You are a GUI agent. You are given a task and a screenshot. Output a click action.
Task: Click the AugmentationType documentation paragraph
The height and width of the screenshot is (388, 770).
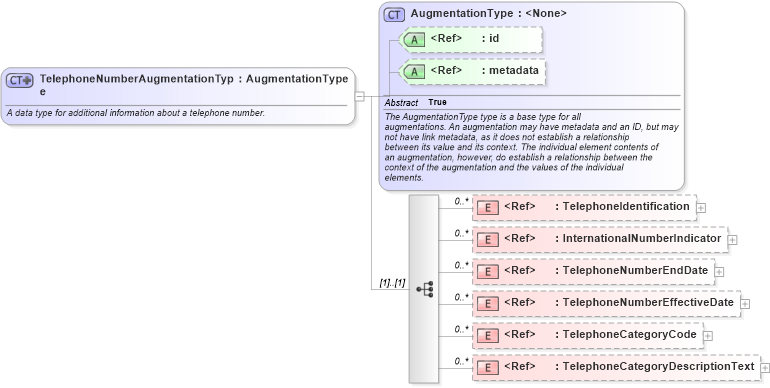pyautogui.click(x=531, y=147)
